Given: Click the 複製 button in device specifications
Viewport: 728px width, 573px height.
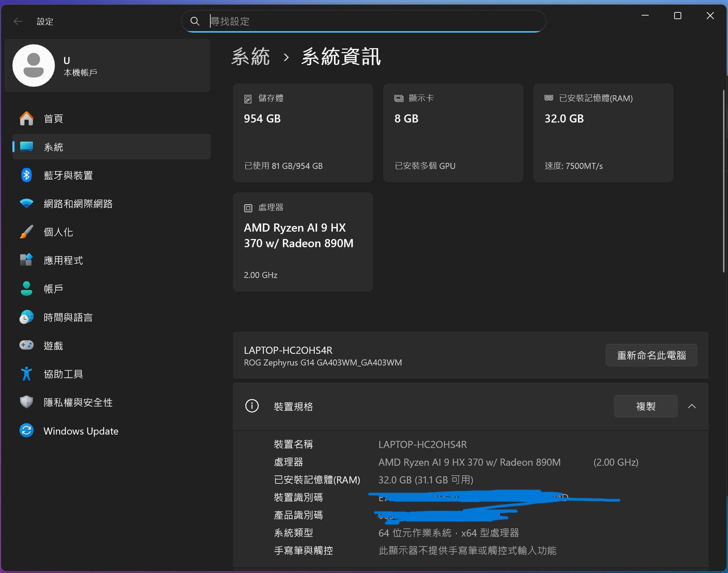Looking at the screenshot, I should coord(645,406).
